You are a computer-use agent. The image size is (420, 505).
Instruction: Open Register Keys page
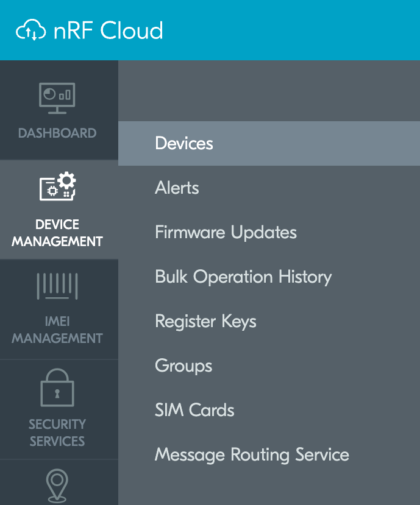pyautogui.click(x=205, y=321)
